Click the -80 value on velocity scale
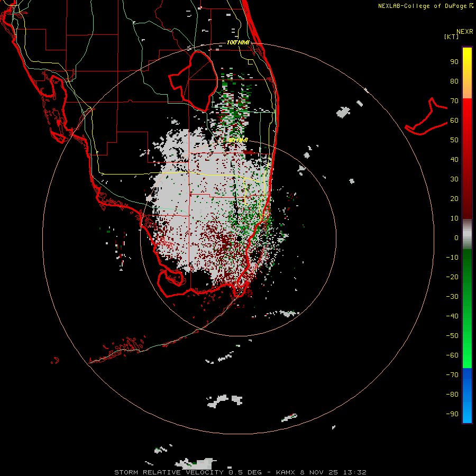Image resolution: width=476 pixels, height=476 pixels. click(x=452, y=395)
